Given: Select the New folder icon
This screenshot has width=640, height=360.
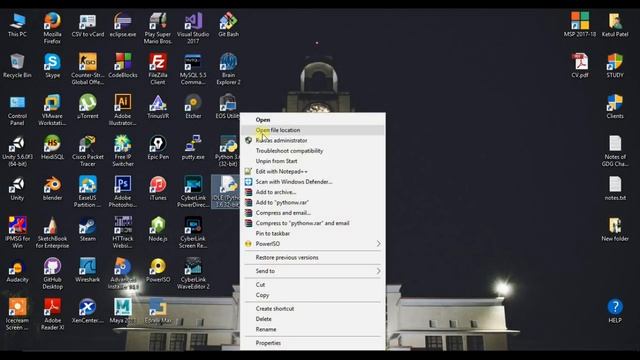Looking at the screenshot, I should click(x=615, y=229).
